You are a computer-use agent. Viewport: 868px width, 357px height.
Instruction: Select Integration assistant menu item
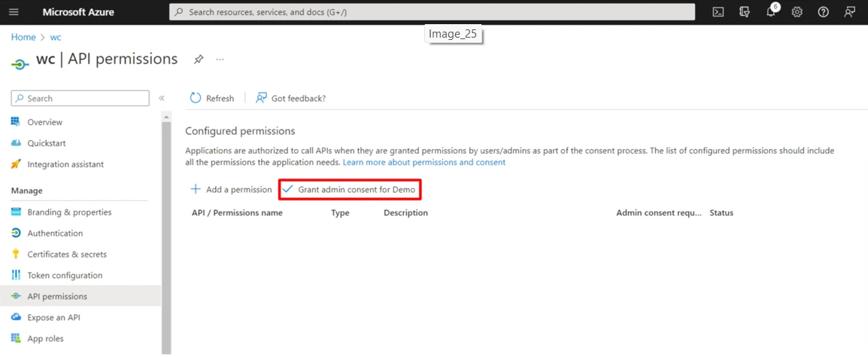[65, 164]
